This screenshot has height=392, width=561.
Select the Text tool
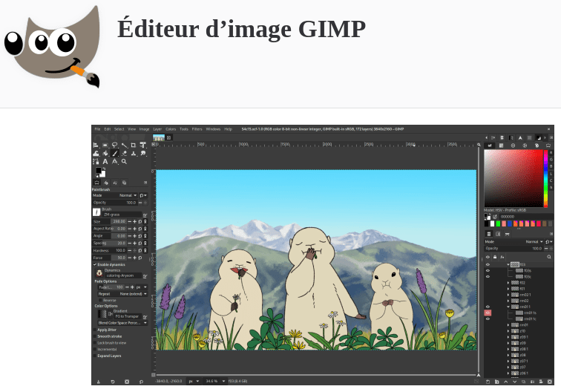pos(105,161)
